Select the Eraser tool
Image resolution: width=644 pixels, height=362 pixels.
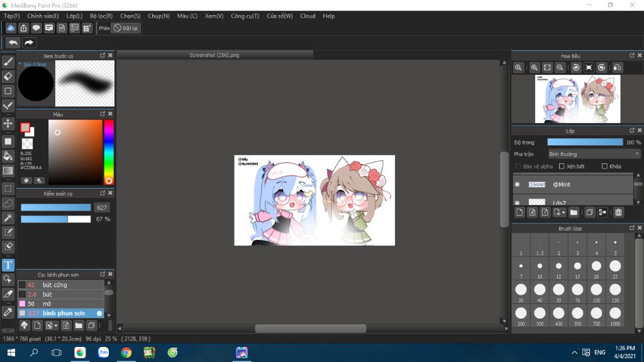(8, 76)
